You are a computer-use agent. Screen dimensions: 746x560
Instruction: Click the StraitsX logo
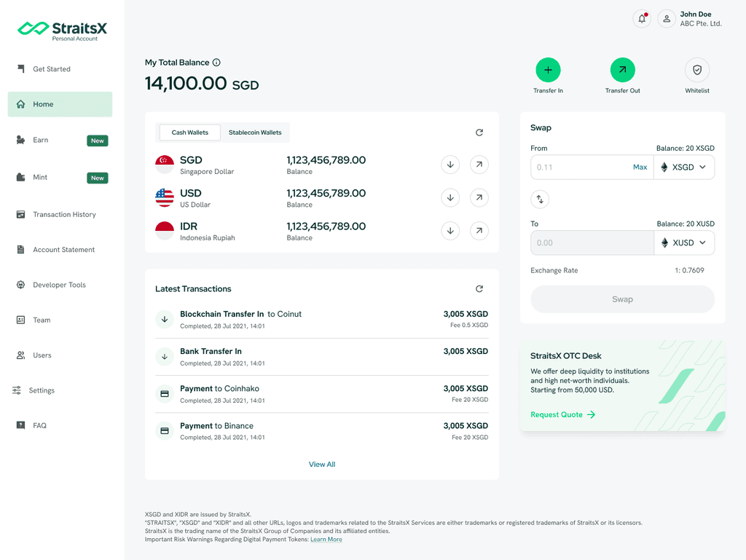[x=62, y=31]
